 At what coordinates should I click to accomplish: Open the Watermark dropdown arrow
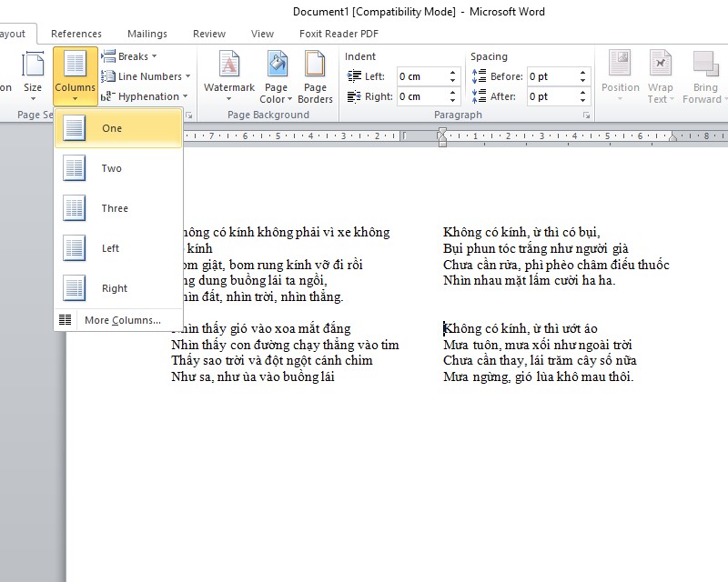coord(228,99)
